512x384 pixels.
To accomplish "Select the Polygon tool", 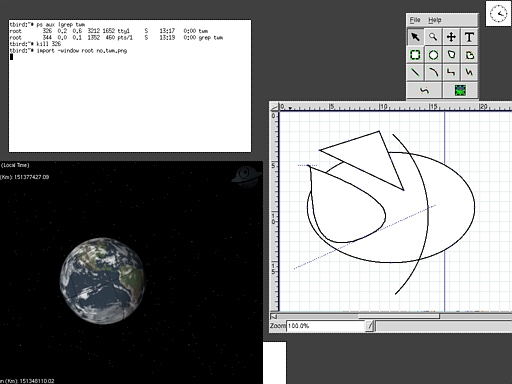I will click(451, 55).
